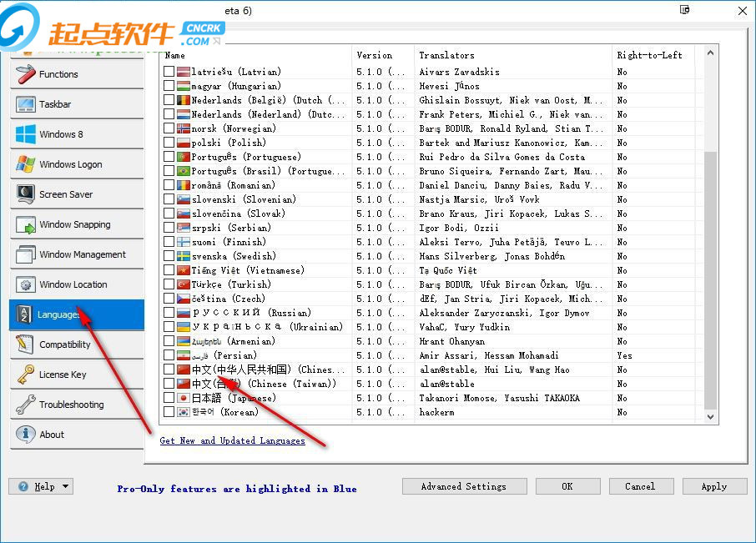Check the Polish language checkbox

point(169,143)
